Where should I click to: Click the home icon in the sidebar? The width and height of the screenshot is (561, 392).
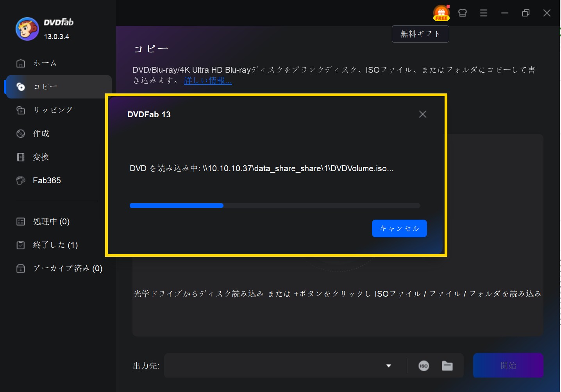point(21,63)
